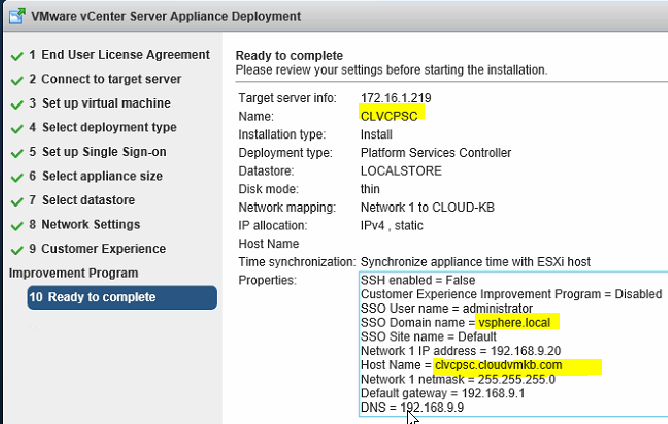668x424 pixels.
Task: Click Network 1 to CLOUD-KB mapping text
Action: click(x=428, y=208)
